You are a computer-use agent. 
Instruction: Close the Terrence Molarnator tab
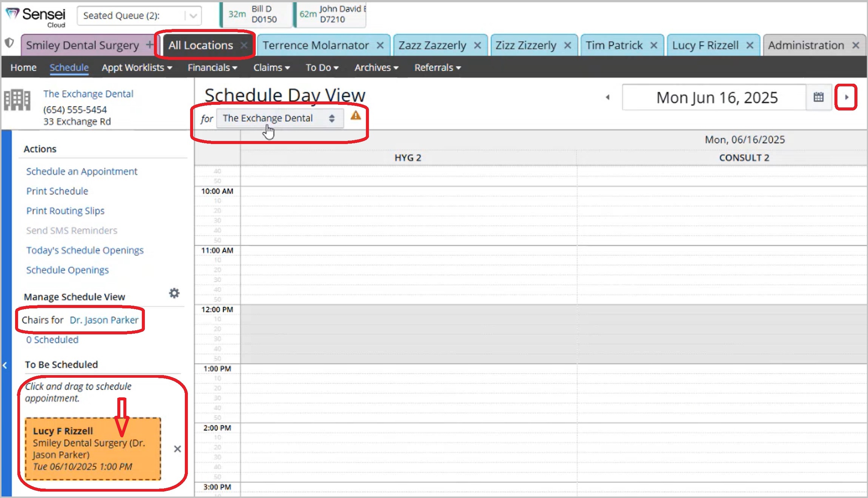tap(380, 45)
